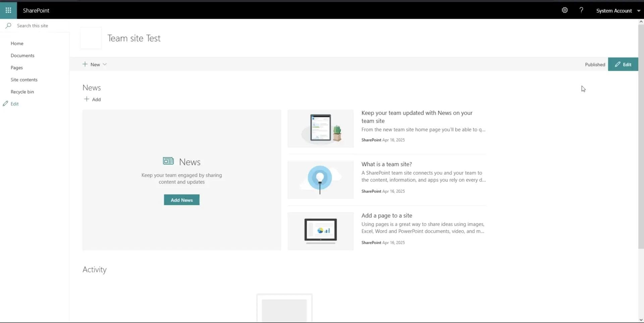Click the scrollbar up arrow

point(641,21)
